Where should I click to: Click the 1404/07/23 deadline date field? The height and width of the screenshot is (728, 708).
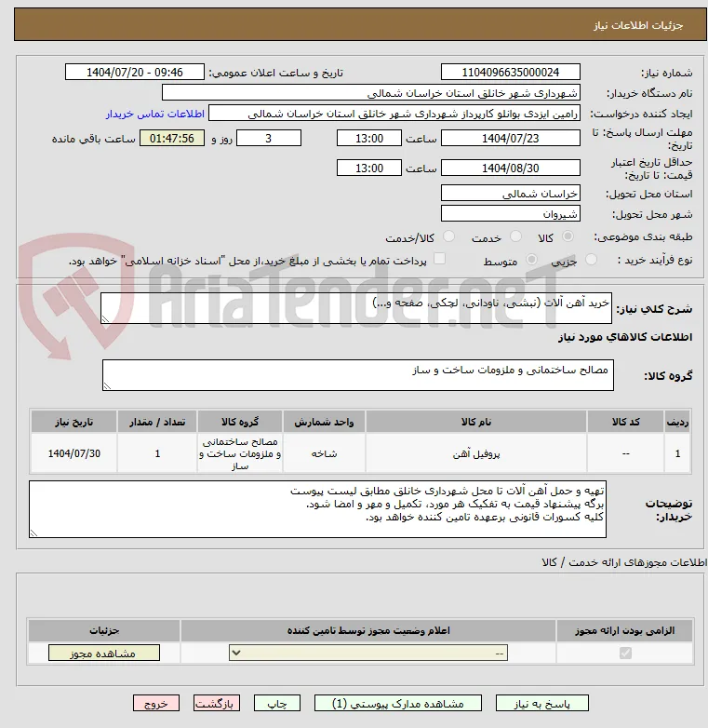[x=511, y=139]
